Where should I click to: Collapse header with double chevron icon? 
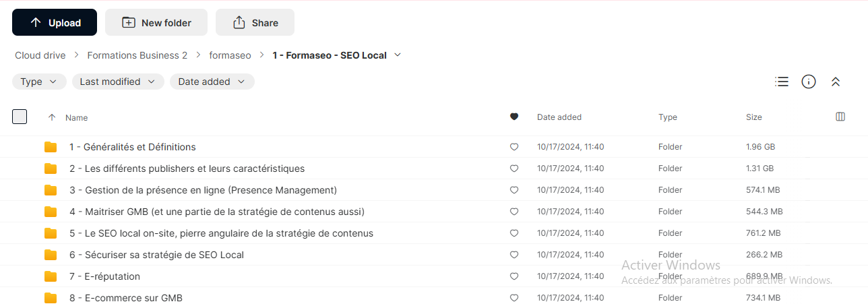coord(836,82)
